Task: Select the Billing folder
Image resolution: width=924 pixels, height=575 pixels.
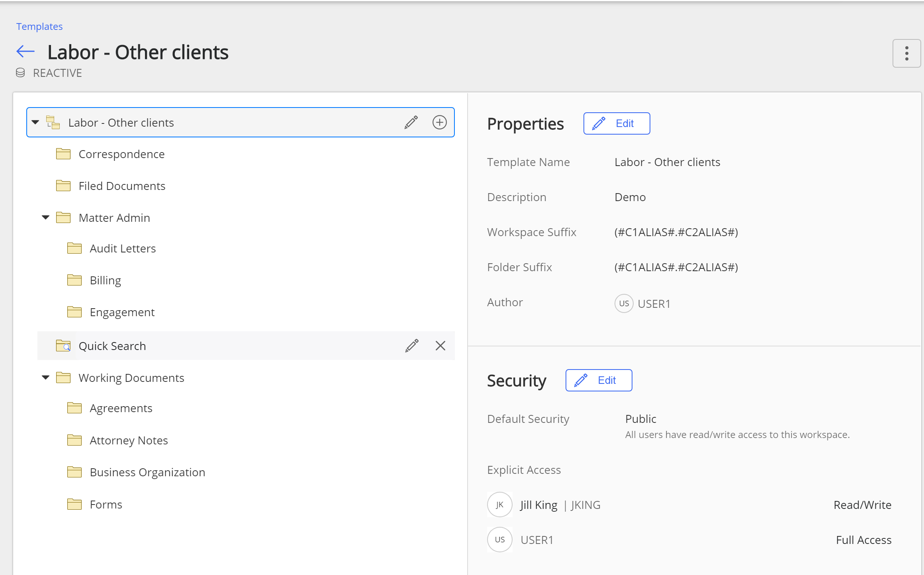Action: click(105, 280)
